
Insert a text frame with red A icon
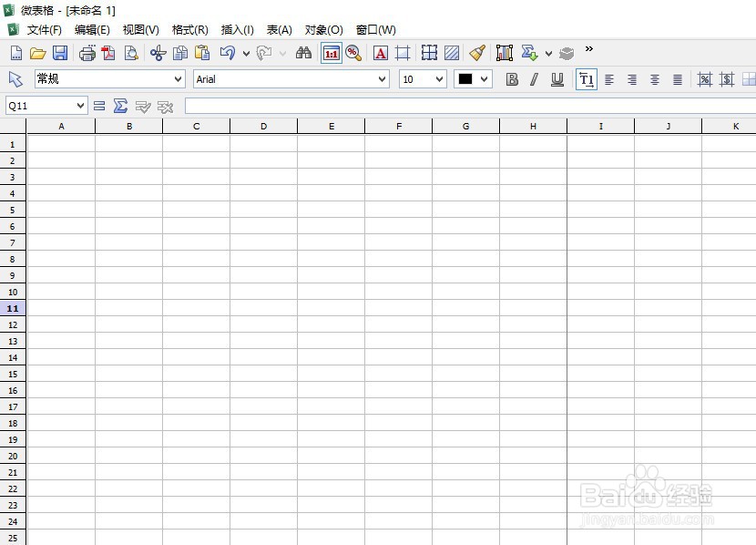[x=381, y=53]
